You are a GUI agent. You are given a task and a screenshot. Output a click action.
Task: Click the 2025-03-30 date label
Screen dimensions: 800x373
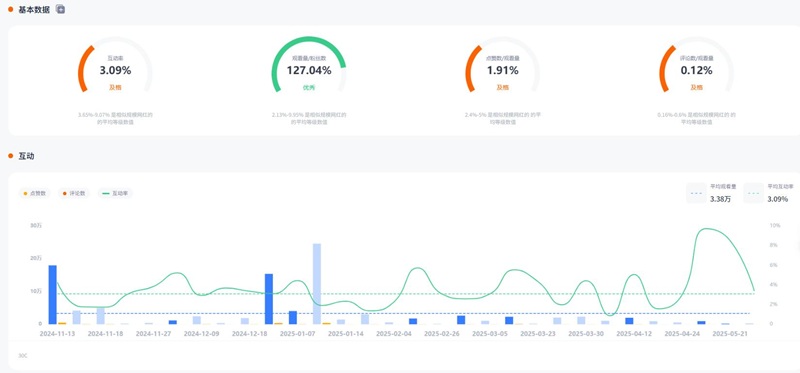[x=586, y=334]
